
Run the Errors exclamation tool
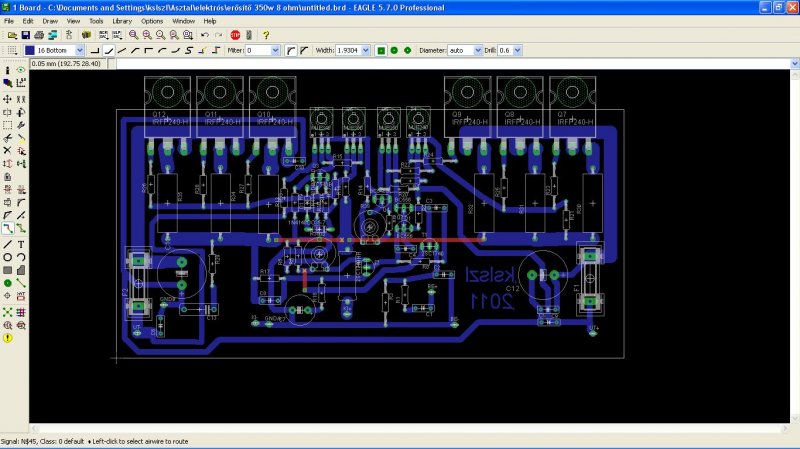coord(8,338)
